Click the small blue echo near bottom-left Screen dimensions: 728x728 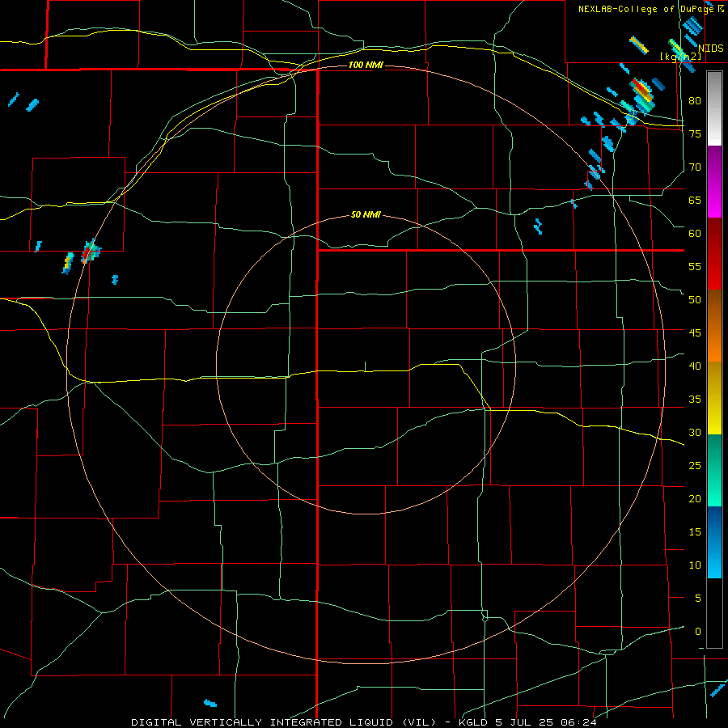(x=210, y=703)
